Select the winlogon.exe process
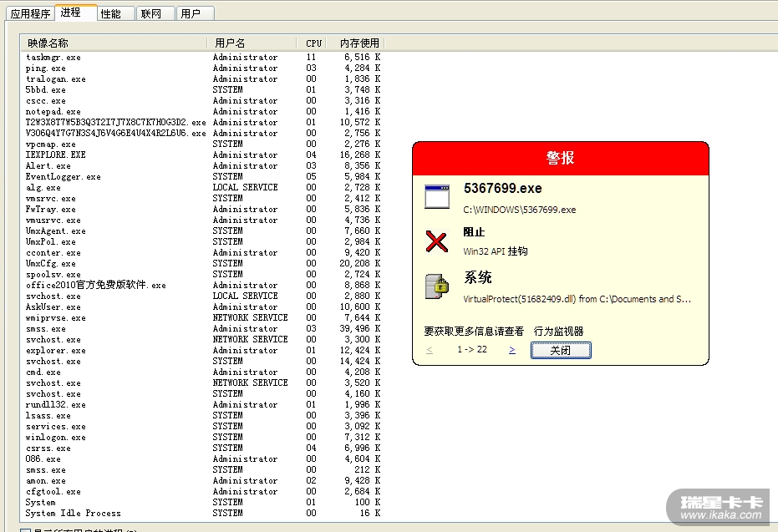The height and width of the screenshot is (532, 778). pyautogui.click(x=202, y=438)
